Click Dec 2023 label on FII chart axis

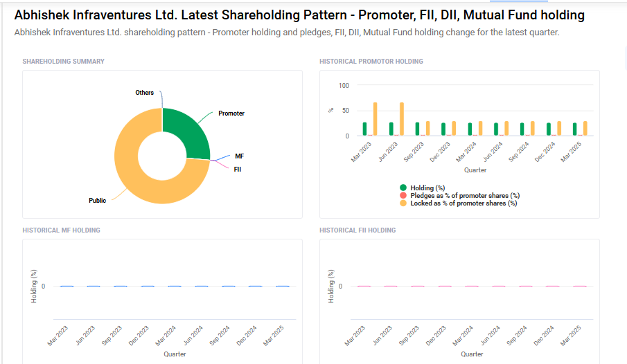(436, 336)
